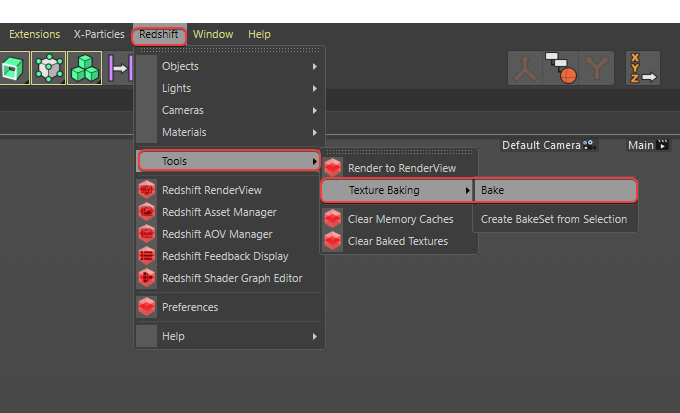Click the Render to RenderView icon
Screen dimensions: 680x413
click(x=333, y=168)
